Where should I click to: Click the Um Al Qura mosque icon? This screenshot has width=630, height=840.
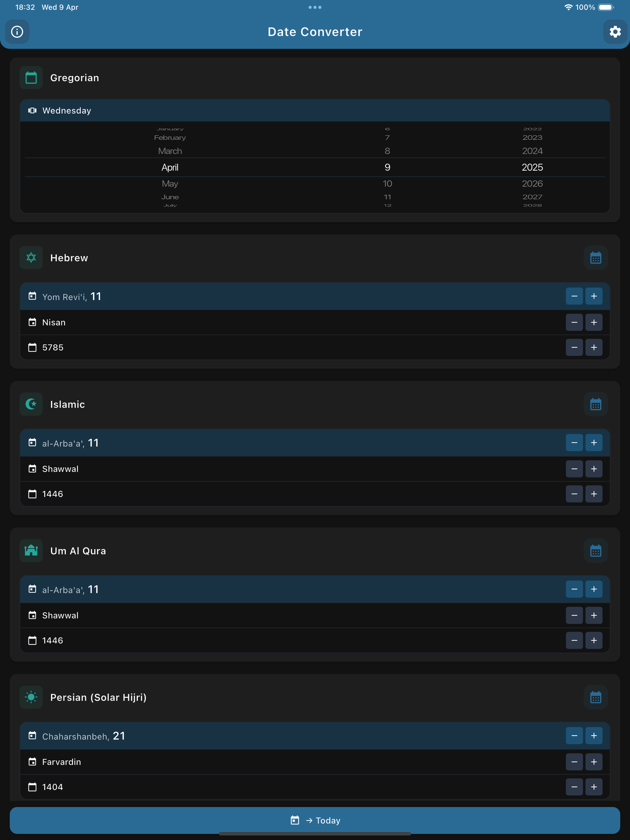[x=31, y=551]
